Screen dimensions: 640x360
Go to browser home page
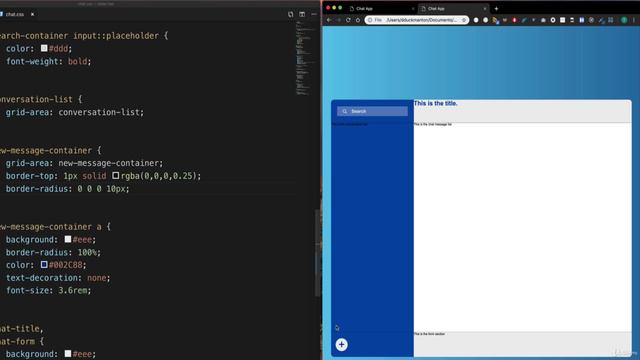[358, 20]
